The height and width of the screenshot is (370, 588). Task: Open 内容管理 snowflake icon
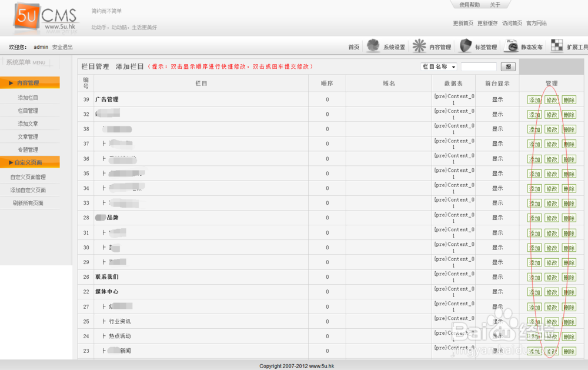419,46
